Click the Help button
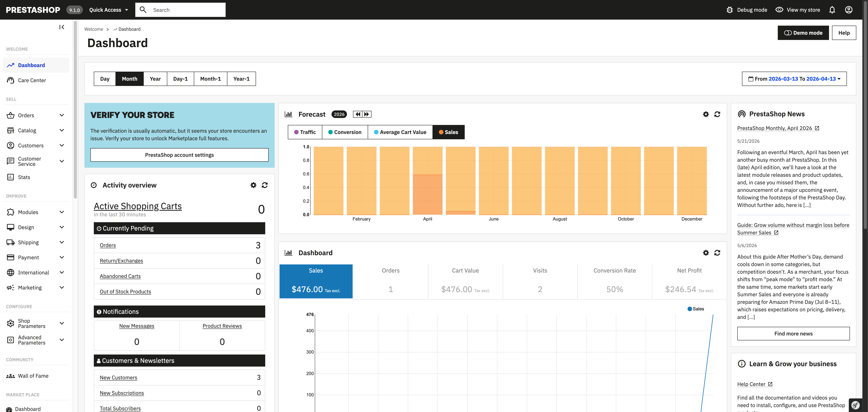Screen dimensions: 868x412 (x=844, y=33)
